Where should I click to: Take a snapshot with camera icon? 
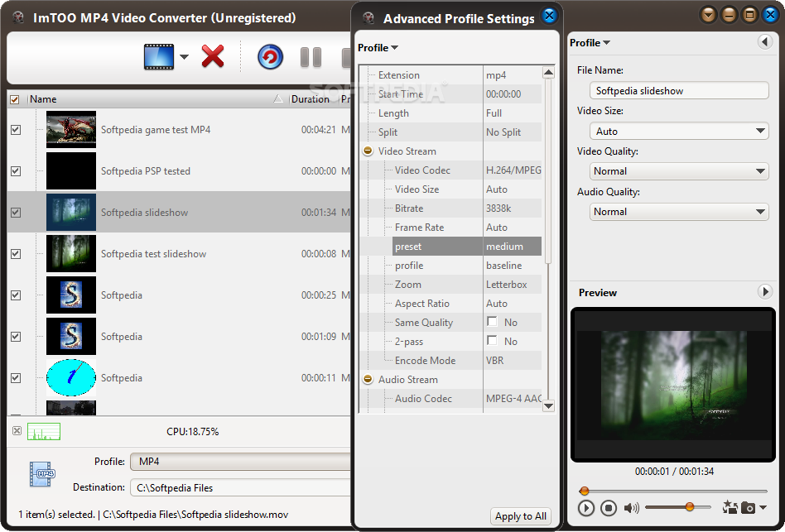pos(748,508)
